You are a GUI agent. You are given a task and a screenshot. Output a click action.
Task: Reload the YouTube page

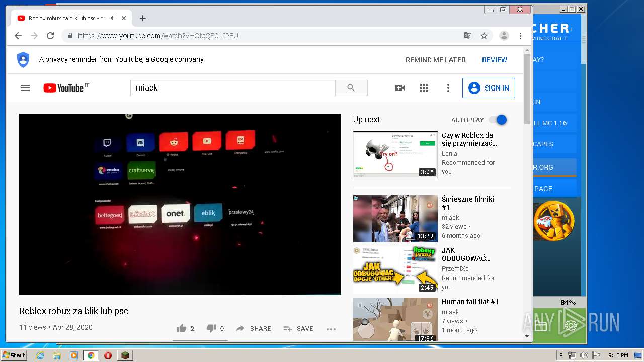[x=50, y=36]
